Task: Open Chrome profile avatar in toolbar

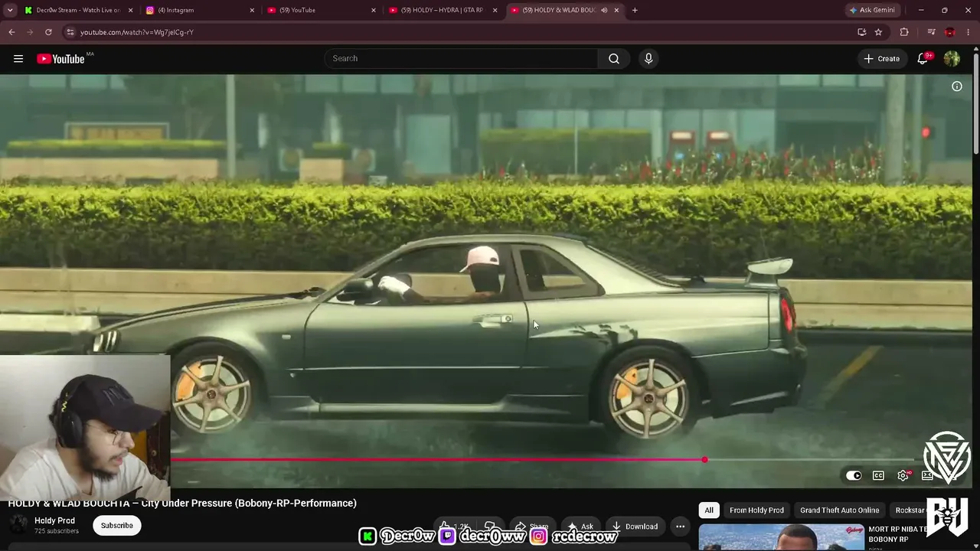Action: pos(950,32)
